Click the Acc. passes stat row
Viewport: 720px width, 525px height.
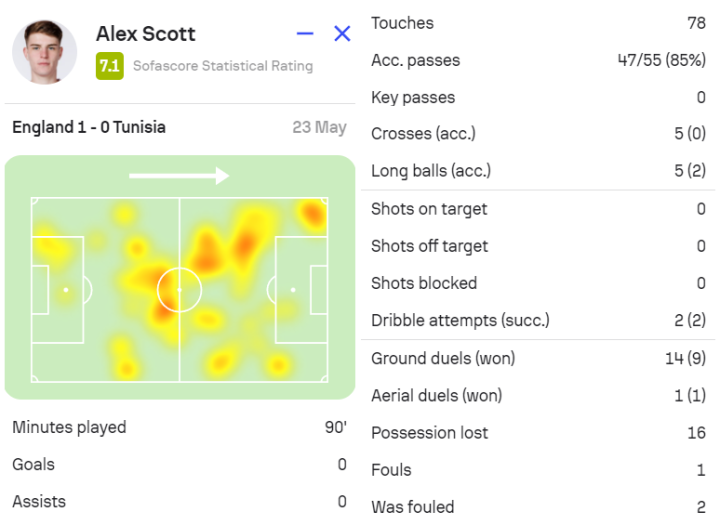[x=538, y=60]
